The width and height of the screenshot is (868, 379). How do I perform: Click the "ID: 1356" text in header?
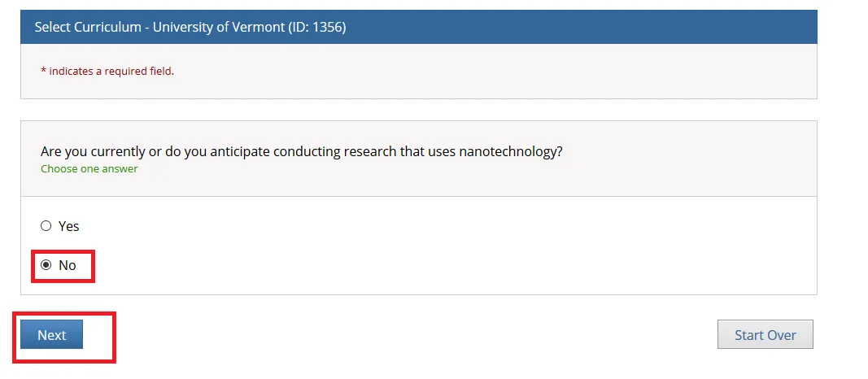pyautogui.click(x=318, y=28)
